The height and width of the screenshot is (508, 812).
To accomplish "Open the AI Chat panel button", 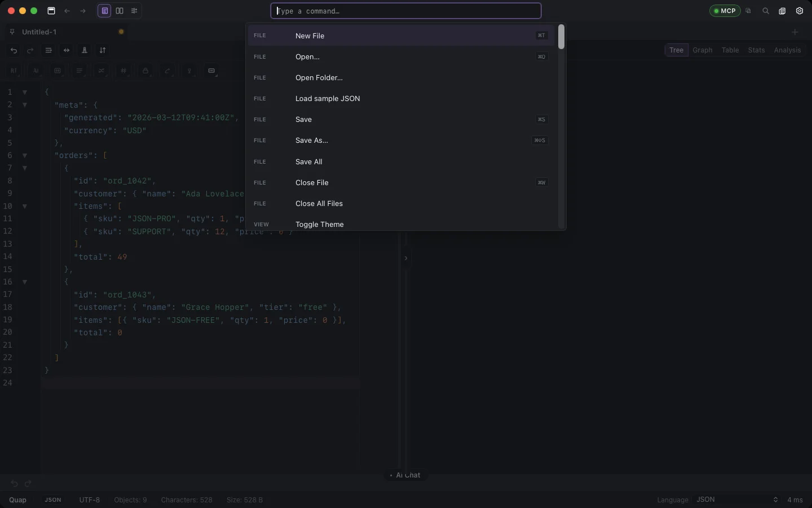I will point(405,475).
